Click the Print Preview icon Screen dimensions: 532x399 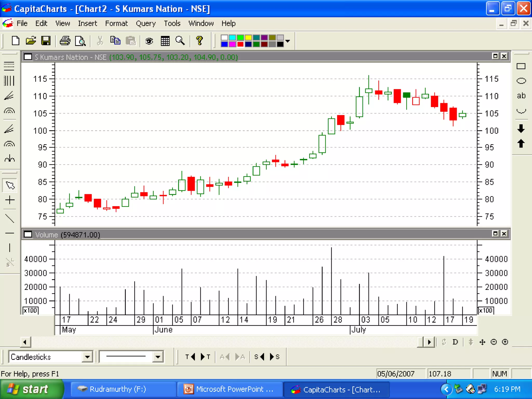click(80, 41)
